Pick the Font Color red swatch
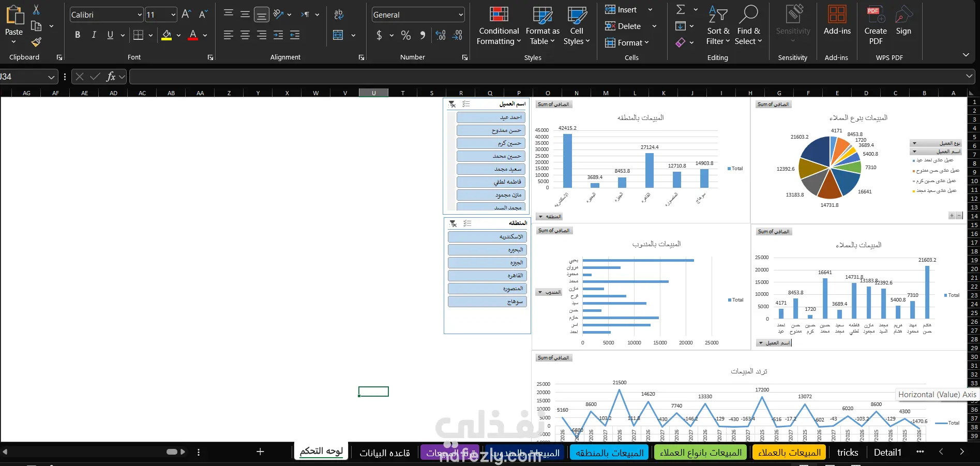The height and width of the screenshot is (466, 980). click(193, 35)
